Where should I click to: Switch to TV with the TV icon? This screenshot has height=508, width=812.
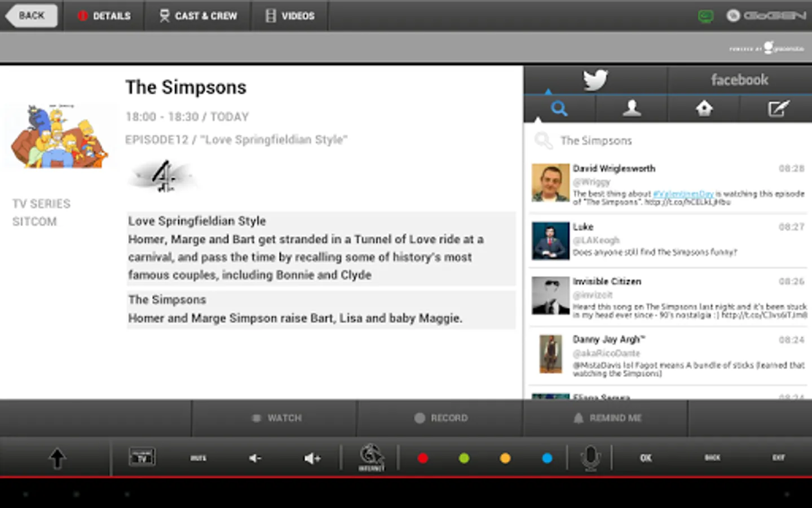point(142,457)
